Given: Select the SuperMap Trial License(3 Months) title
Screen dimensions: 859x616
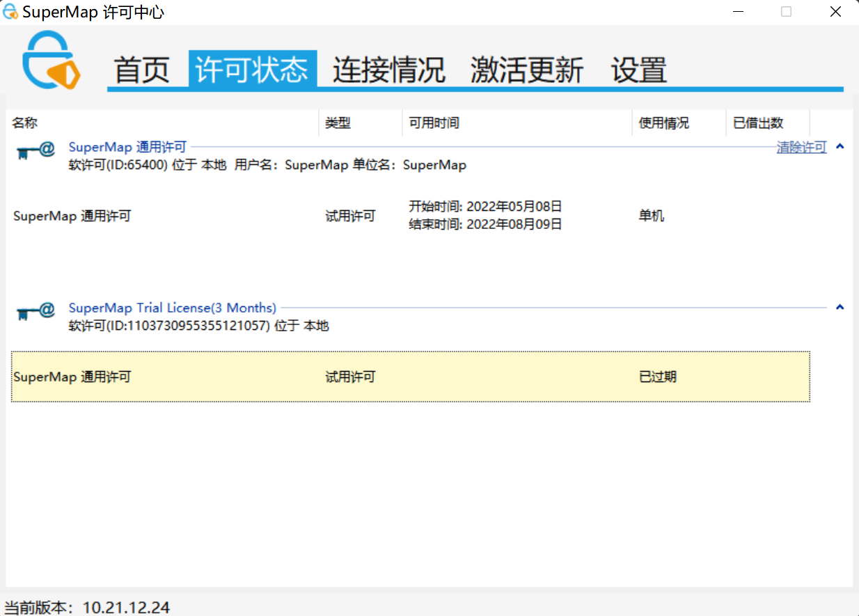Looking at the screenshot, I should coord(173,308).
